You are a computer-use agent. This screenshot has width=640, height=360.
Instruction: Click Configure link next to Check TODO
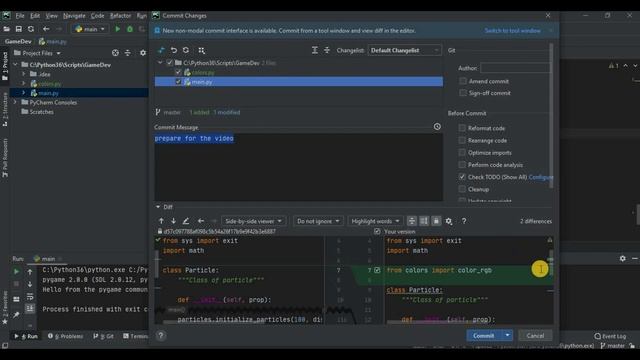(x=541, y=177)
